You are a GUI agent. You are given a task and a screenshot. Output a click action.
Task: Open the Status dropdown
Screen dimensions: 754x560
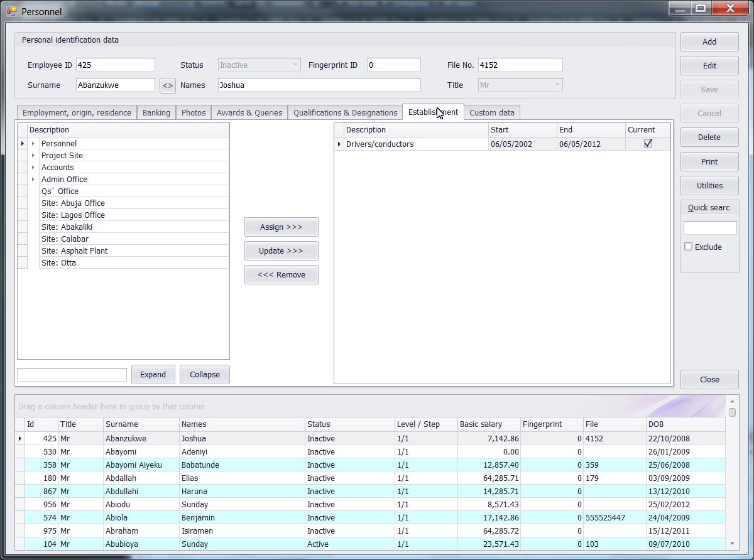point(295,65)
